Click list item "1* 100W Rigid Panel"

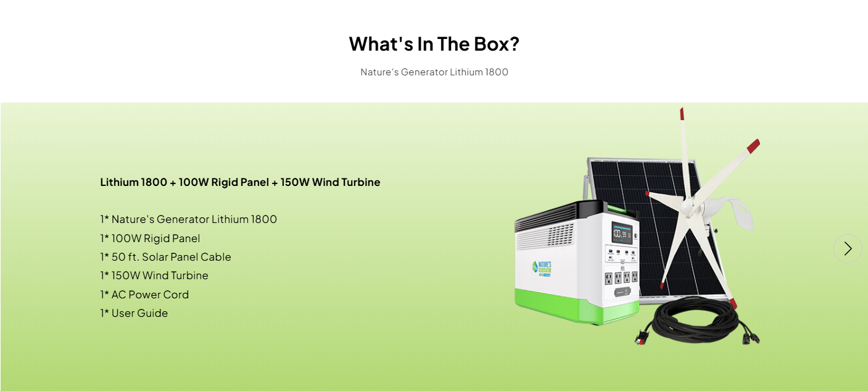(150, 238)
